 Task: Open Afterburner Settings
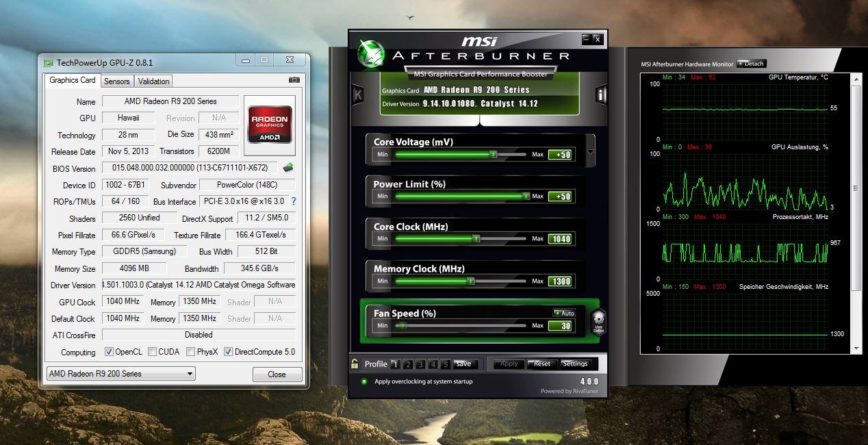575,364
